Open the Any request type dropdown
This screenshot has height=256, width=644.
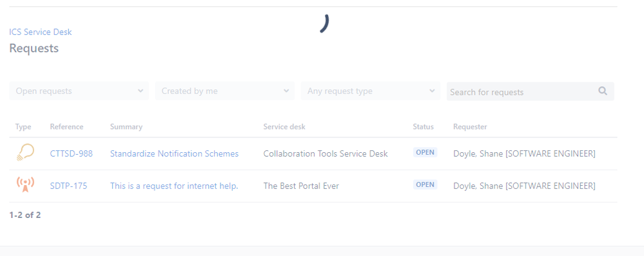[x=371, y=91]
